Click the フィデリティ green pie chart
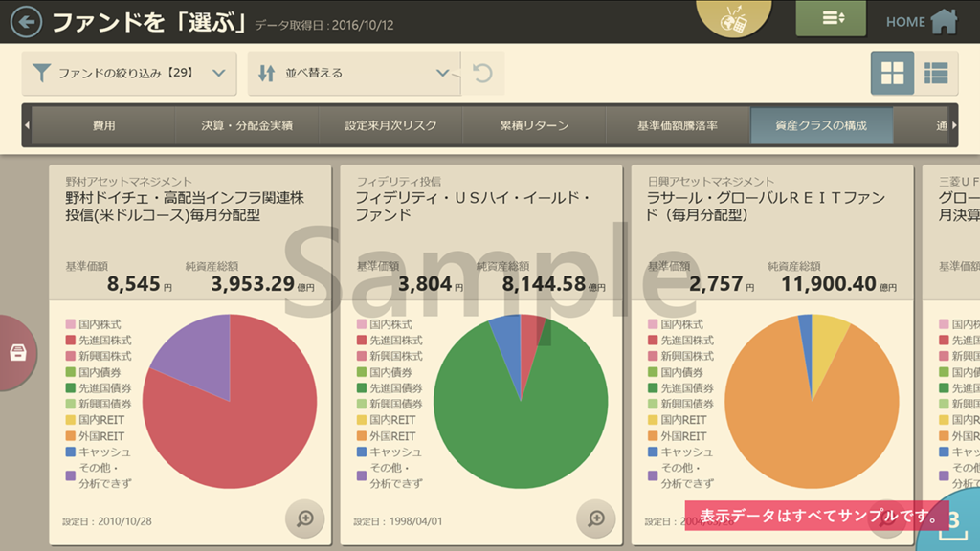 (x=521, y=401)
